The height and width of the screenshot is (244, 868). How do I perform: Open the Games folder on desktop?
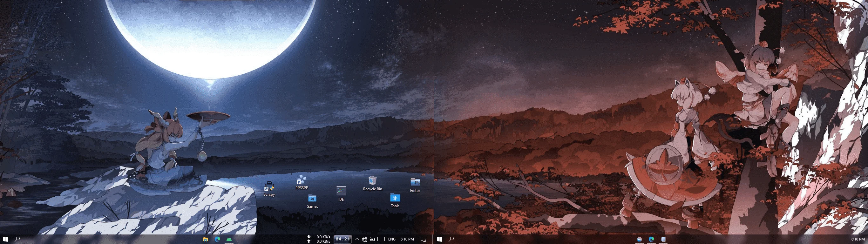pyautogui.click(x=312, y=201)
